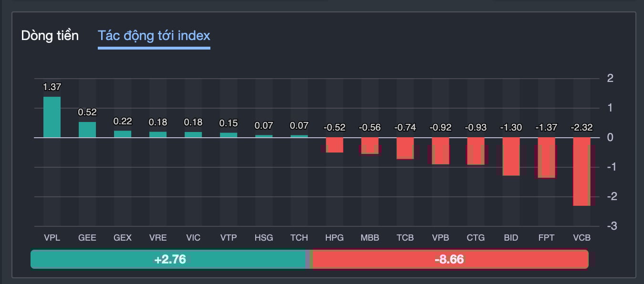Click the VPB ticker label

pyautogui.click(x=440, y=237)
